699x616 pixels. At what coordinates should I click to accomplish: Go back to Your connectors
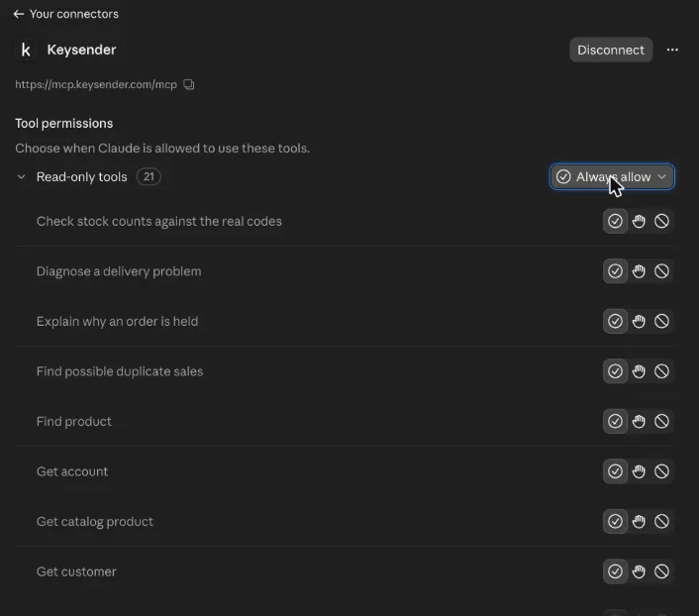pyautogui.click(x=65, y=14)
